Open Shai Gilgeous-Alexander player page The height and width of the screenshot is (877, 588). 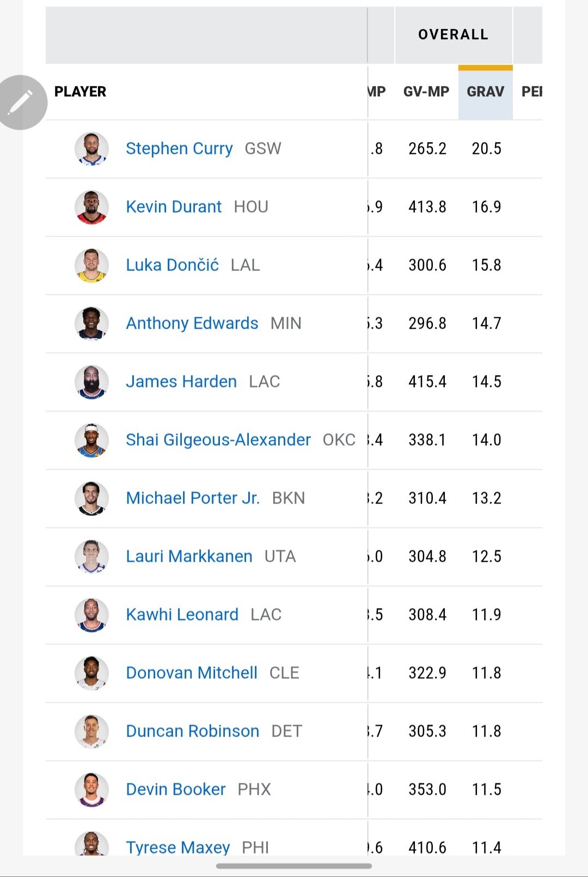218,440
